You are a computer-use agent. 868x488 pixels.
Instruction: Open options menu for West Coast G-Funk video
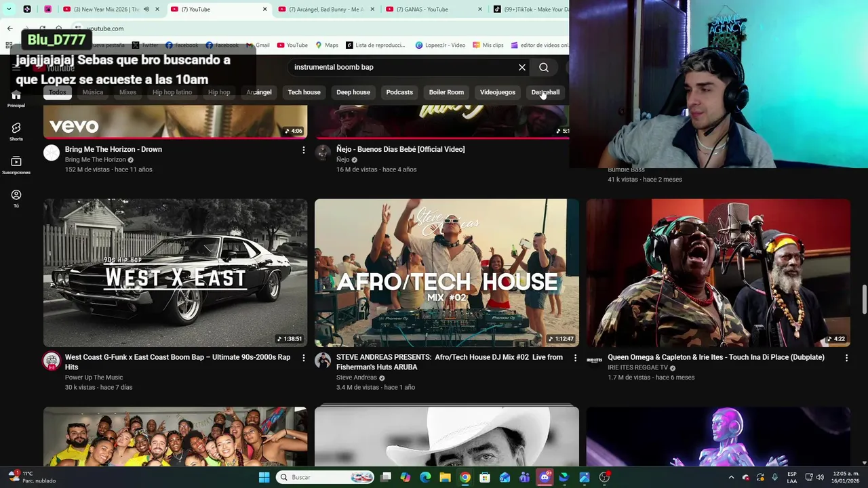[304, 358]
